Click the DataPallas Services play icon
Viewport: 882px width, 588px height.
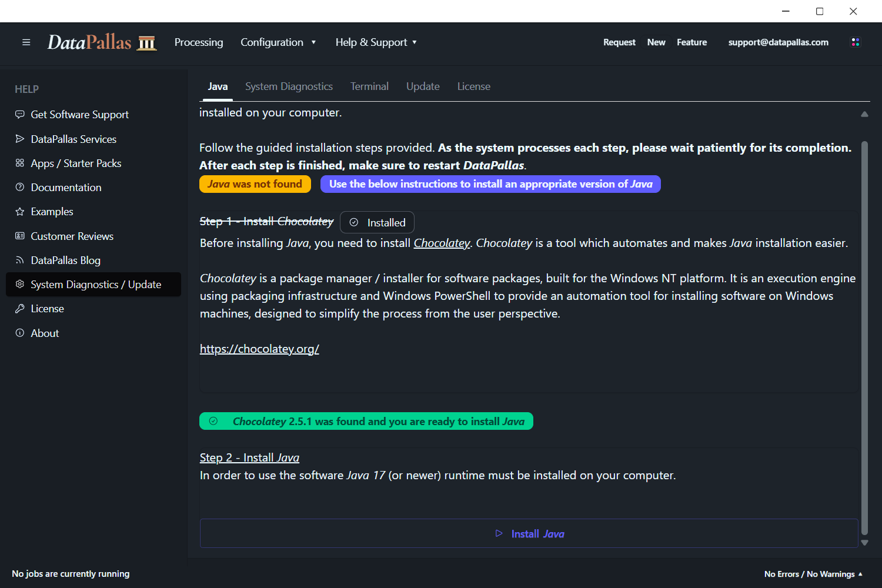(x=20, y=139)
